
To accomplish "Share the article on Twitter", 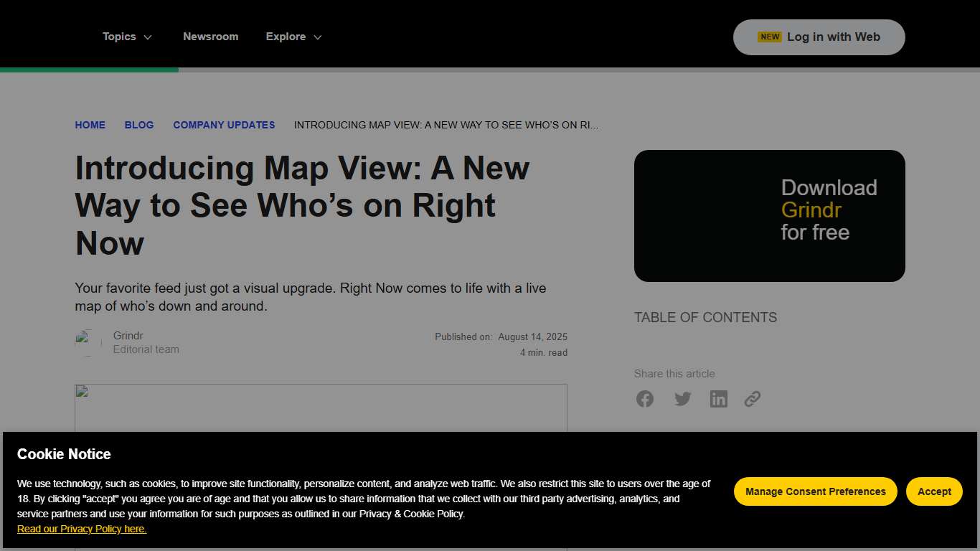I will [682, 398].
